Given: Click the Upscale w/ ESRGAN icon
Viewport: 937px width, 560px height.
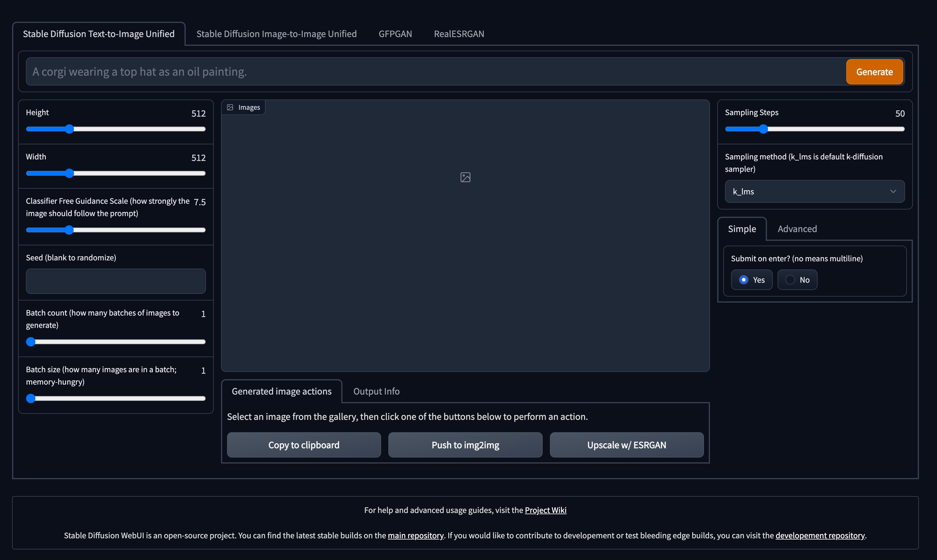Looking at the screenshot, I should [627, 445].
